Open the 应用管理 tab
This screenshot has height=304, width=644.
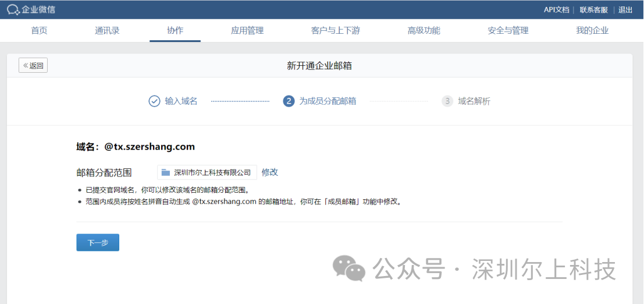pyautogui.click(x=247, y=31)
